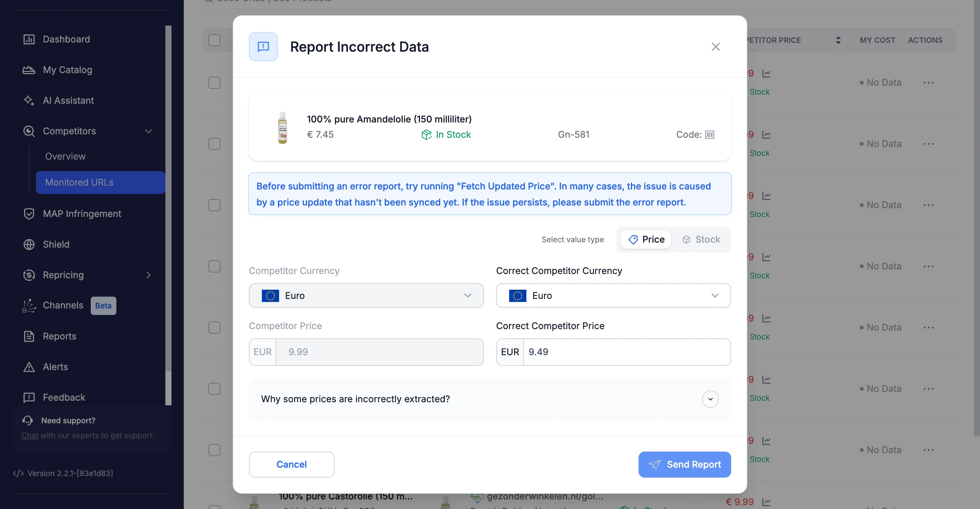Click the price chart icon in first row
The width and height of the screenshot is (980, 509).
point(766,73)
